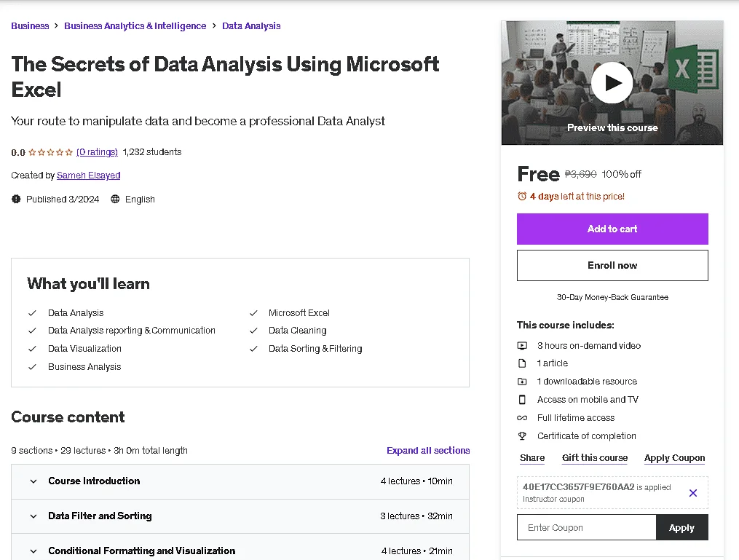This screenshot has width=739, height=560.
Task: Click the Published badge icon
Action: click(x=16, y=199)
